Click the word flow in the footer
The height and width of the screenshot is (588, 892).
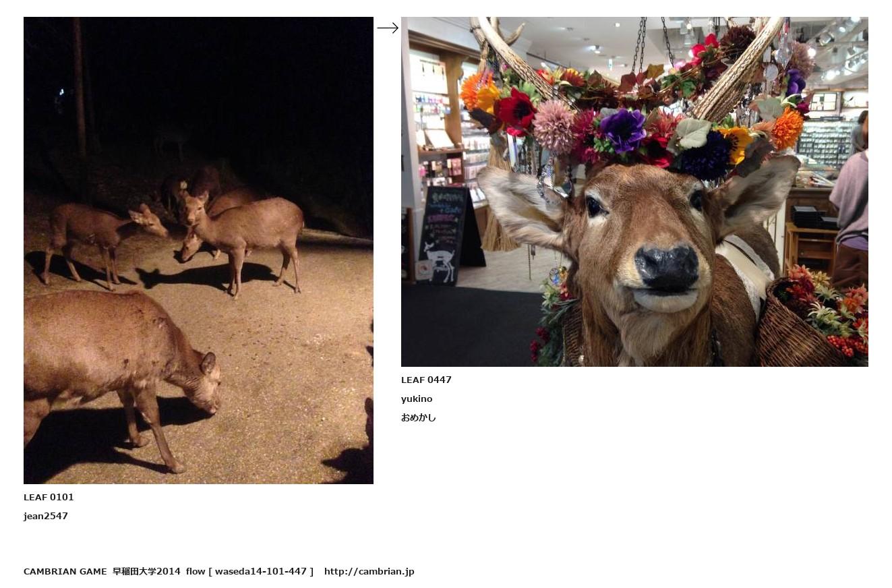point(196,571)
